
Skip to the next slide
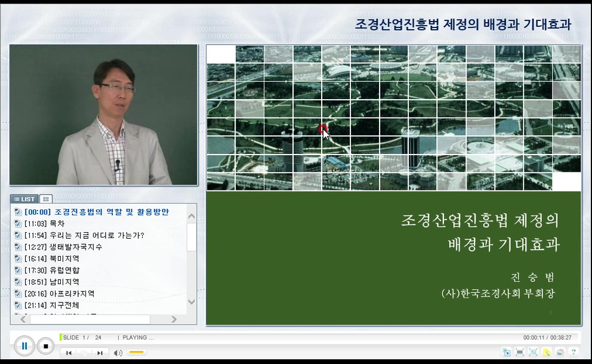point(100,353)
